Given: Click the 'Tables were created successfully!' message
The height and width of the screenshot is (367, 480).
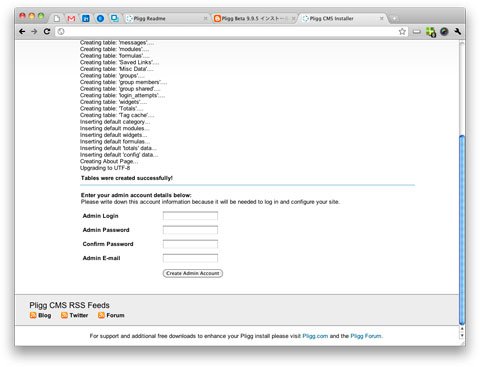Looking at the screenshot, I should 127,178.
